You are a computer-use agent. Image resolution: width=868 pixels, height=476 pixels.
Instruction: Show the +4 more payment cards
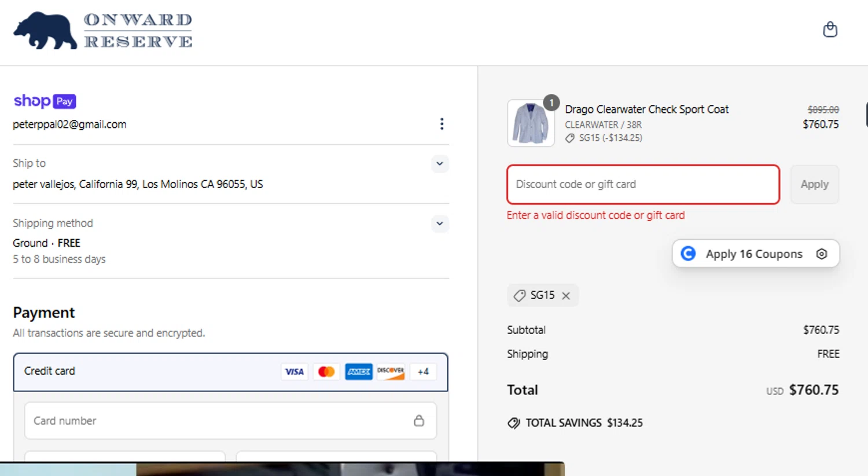423,372
